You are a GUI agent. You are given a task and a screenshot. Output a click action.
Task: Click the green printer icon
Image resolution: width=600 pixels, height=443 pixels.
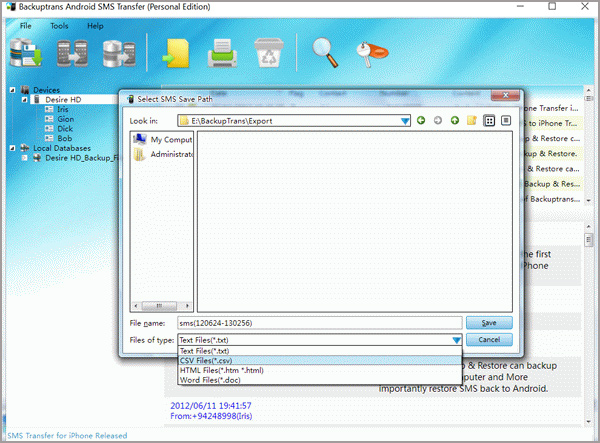[222, 53]
